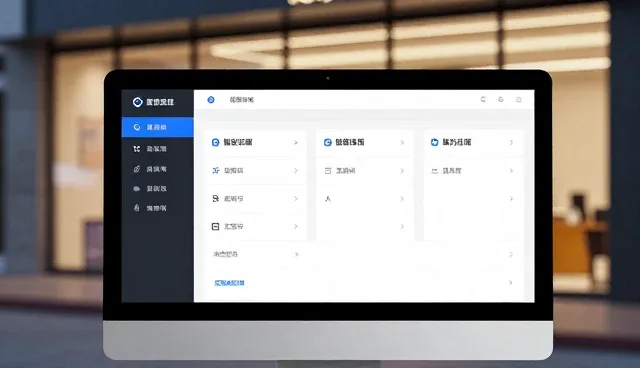Open the chevron beside the square minus row
This screenshot has height=368, width=640.
[296, 226]
